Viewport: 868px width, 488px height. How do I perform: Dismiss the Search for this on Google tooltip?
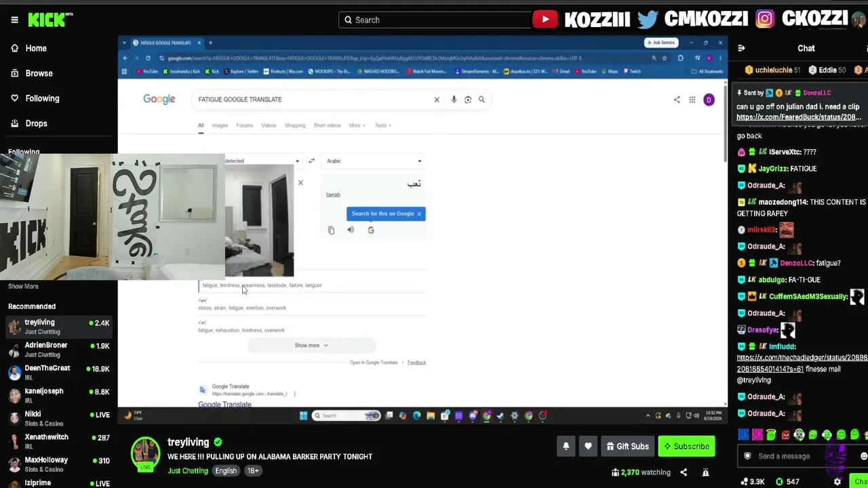point(419,213)
